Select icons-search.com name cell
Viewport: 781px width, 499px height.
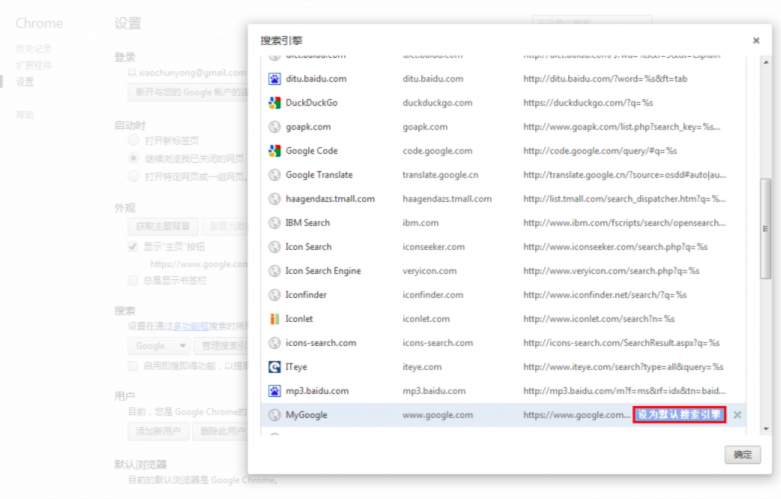pos(321,343)
